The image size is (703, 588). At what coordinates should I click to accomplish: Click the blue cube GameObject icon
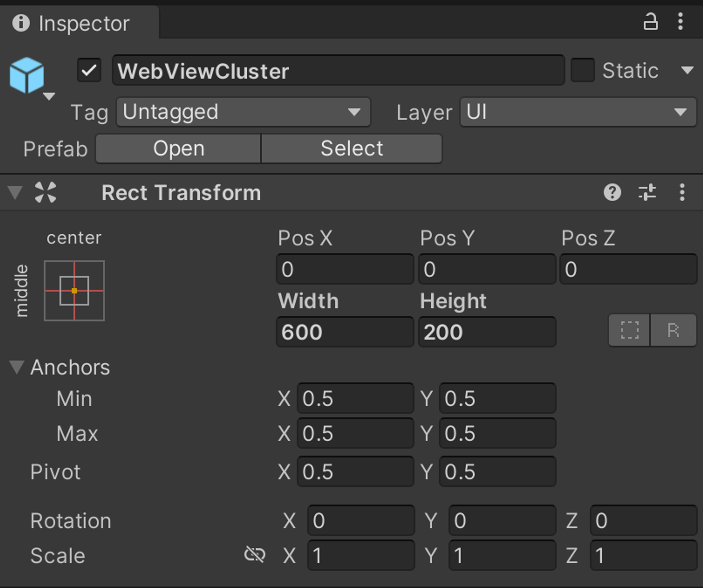click(x=27, y=75)
